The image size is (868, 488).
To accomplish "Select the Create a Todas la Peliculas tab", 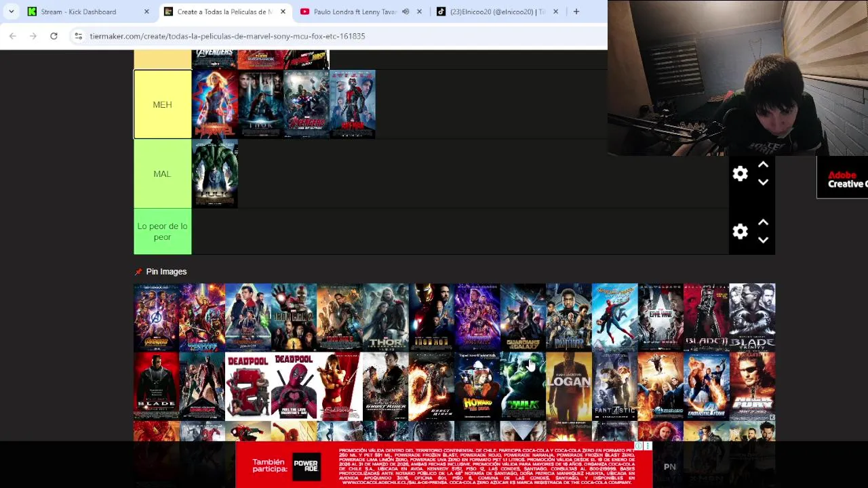I will (225, 12).
